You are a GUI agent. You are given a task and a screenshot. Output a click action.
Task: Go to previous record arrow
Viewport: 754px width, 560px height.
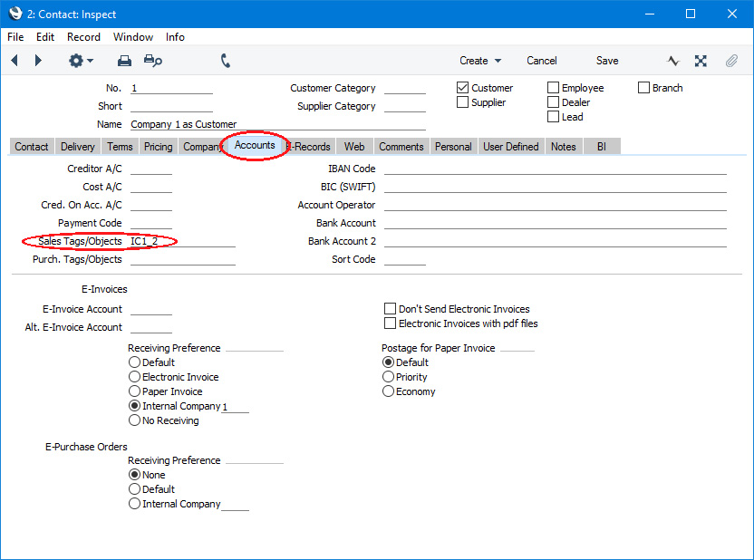(14, 61)
